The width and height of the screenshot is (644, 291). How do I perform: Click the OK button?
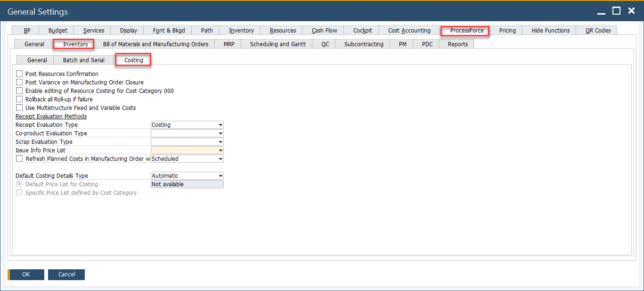pyautogui.click(x=26, y=274)
